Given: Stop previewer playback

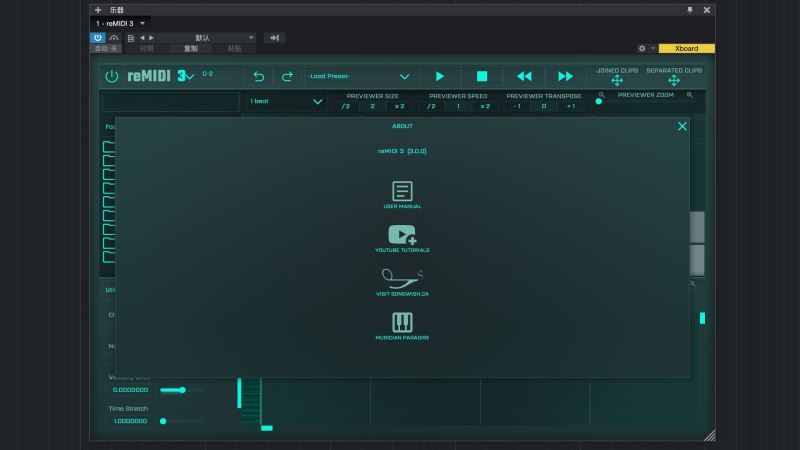Looking at the screenshot, I should (x=482, y=77).
